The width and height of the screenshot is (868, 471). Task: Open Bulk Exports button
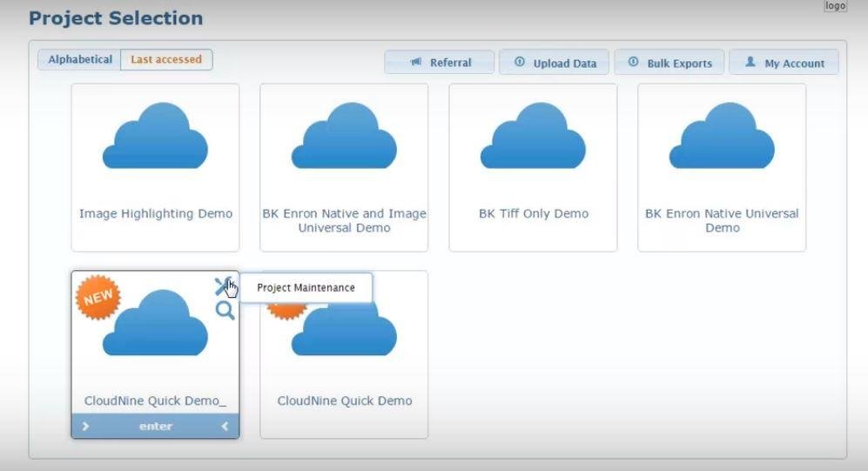[670, 62]
